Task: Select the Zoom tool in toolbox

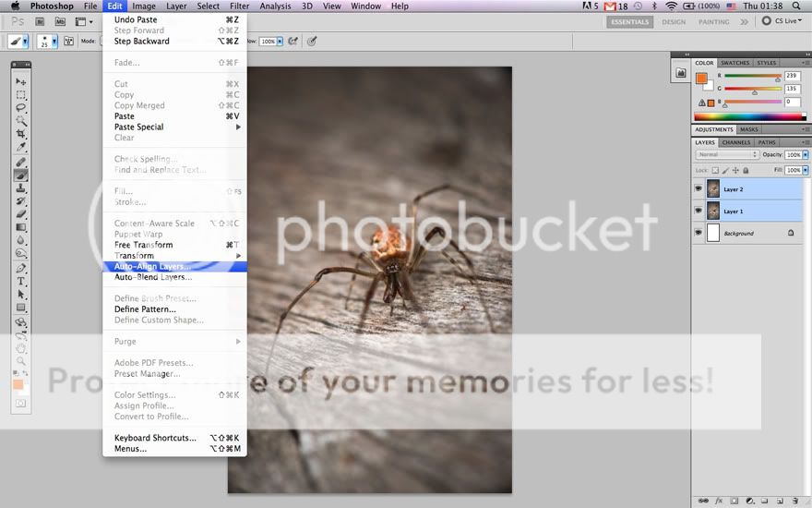Action: (x=20, y=361)
